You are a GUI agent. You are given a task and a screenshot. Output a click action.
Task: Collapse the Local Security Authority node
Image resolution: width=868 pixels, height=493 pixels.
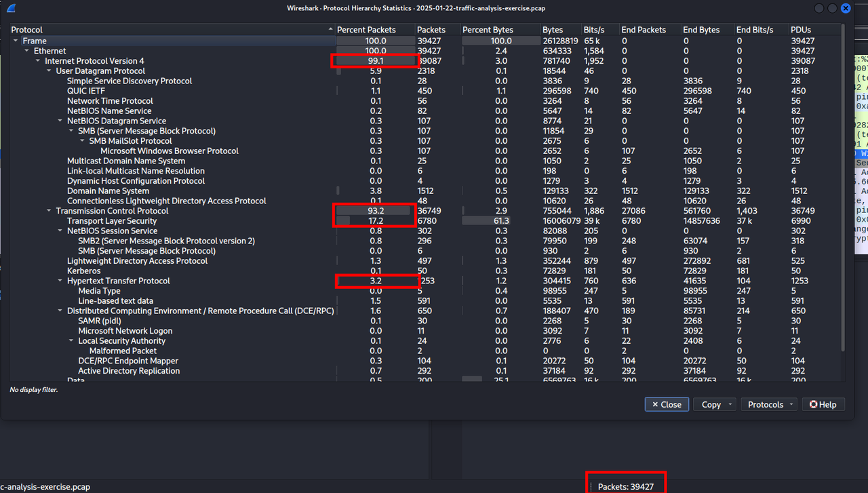[x=71, y=341]
